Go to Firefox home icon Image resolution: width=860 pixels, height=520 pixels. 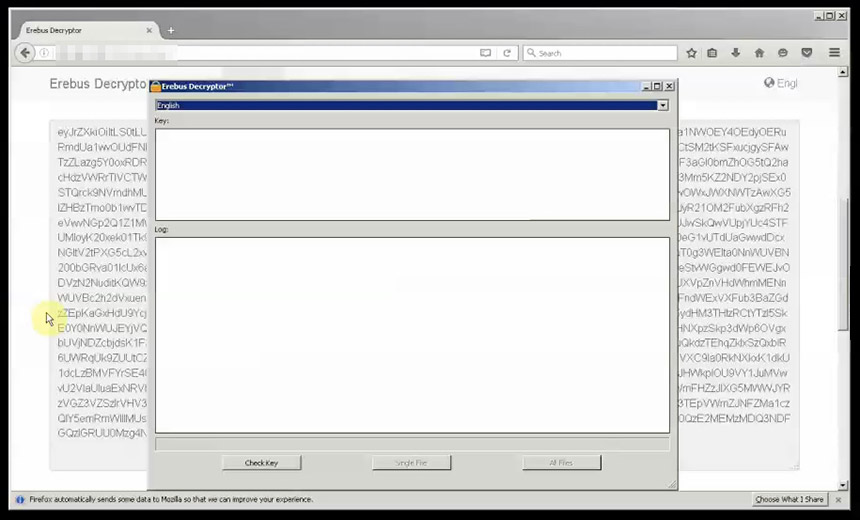click(x=759, y=53)
